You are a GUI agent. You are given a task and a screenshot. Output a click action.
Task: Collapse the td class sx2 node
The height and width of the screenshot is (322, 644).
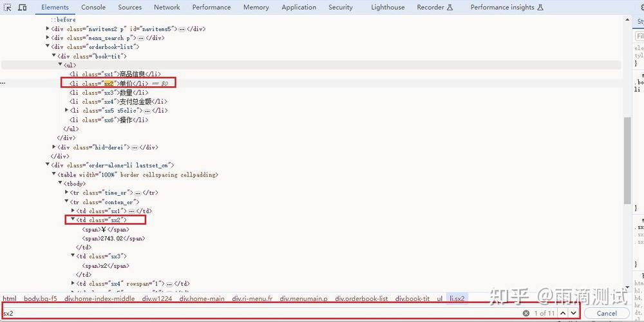point(73,220)
